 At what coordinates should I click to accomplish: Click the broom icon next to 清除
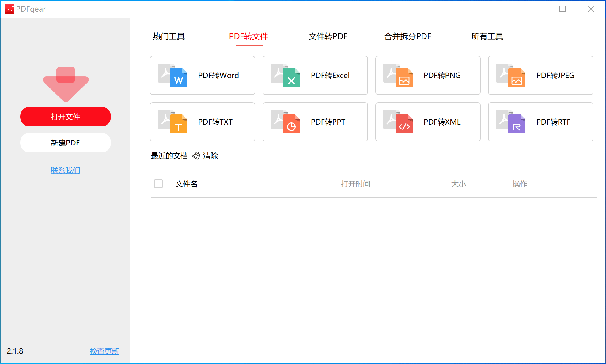point(196,156)
